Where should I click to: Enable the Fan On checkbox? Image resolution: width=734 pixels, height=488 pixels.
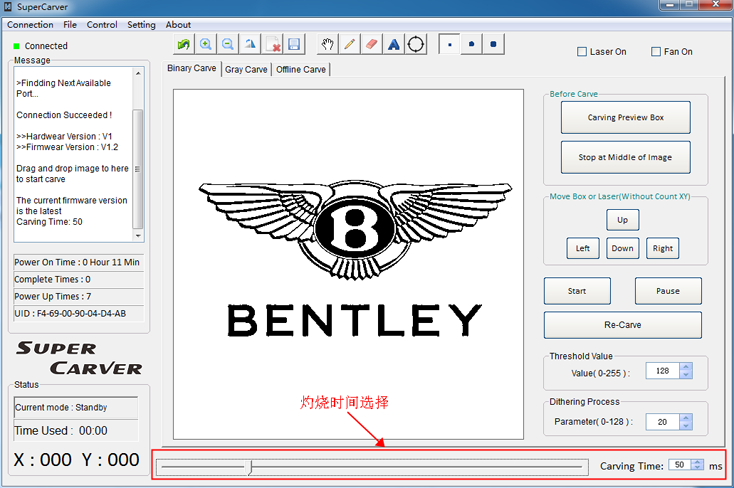click(656, 52)
